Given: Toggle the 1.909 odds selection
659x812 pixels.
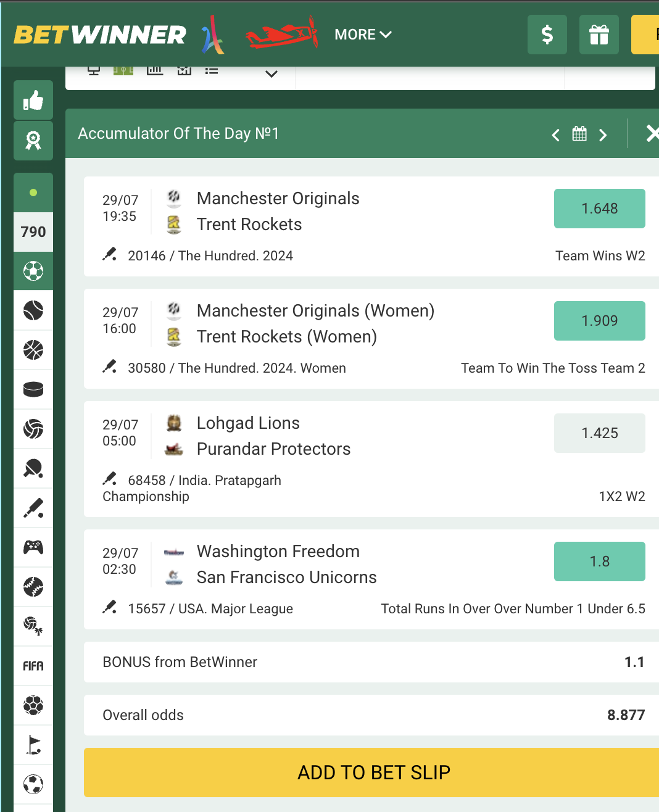Looking at the screenshot, I should (x=599, y=321).
